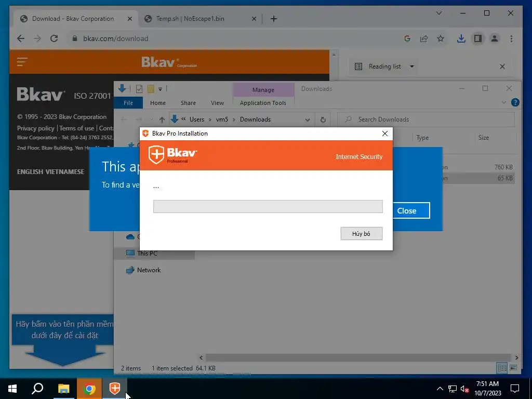The width and height of the screenshot is (532, 399).
Task: Click the Users breadcrumb in Explorer
Action: (197, 119)
